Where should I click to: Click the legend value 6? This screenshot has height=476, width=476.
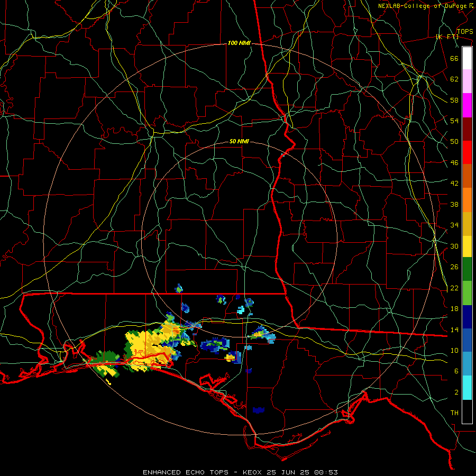pyautogui.click(x=456, y=371)
